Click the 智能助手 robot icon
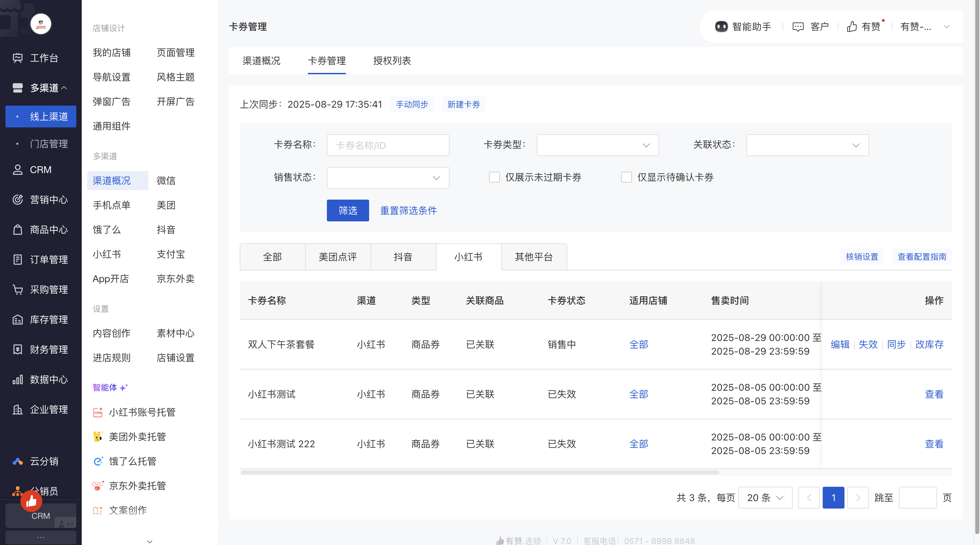 pos(721,27)
